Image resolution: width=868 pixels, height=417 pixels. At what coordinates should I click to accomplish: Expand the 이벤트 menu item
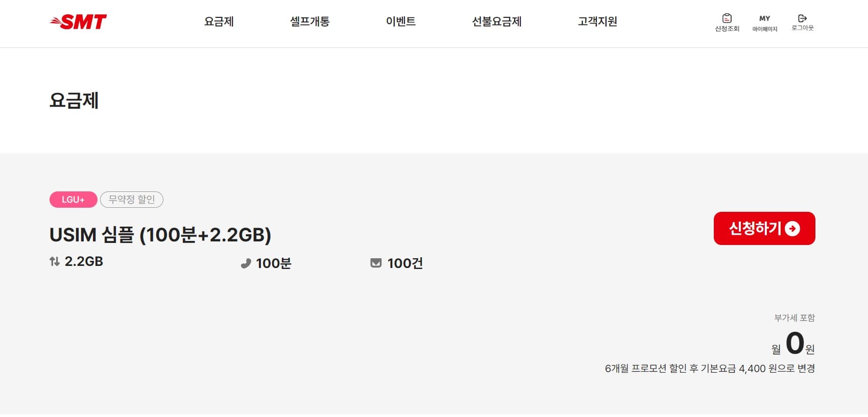401,22
